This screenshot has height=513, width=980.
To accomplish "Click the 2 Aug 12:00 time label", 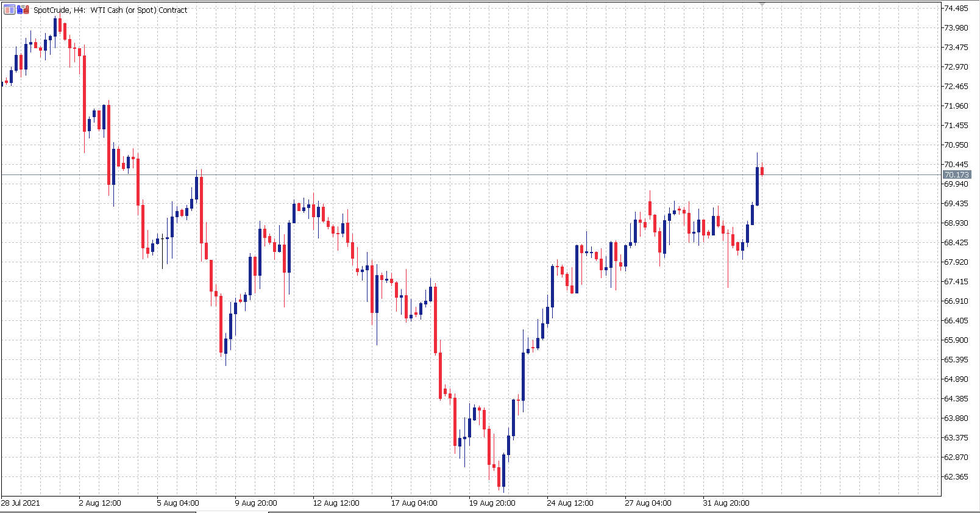I will tap(100, 503).
